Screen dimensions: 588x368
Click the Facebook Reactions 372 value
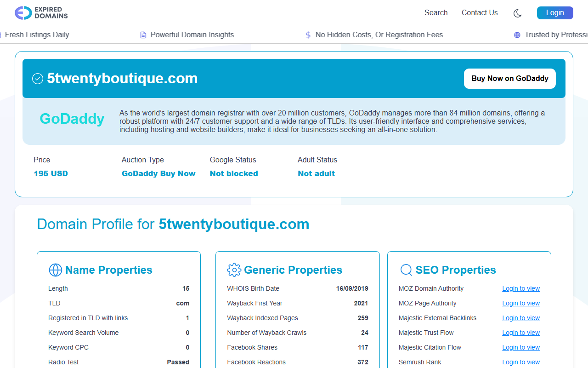363,362
